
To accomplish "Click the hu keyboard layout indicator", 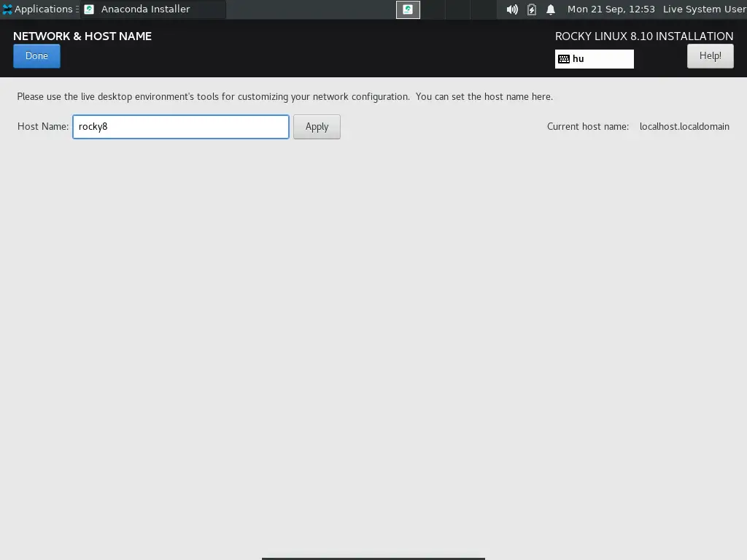I will [594, 59].
